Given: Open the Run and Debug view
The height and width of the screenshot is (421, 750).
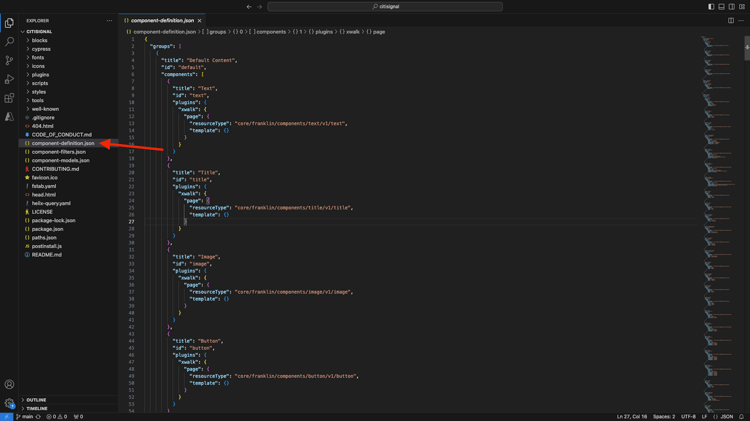Looking at the screenshot, I should coord(9,79).
